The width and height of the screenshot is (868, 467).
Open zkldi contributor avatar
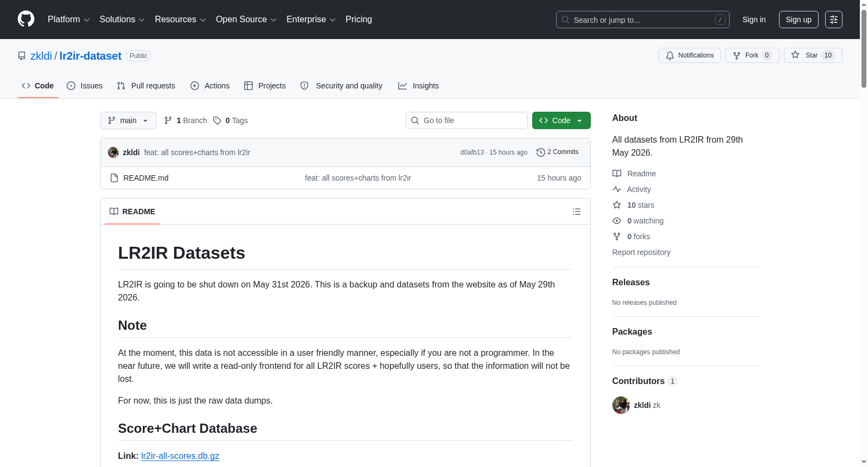621,405
